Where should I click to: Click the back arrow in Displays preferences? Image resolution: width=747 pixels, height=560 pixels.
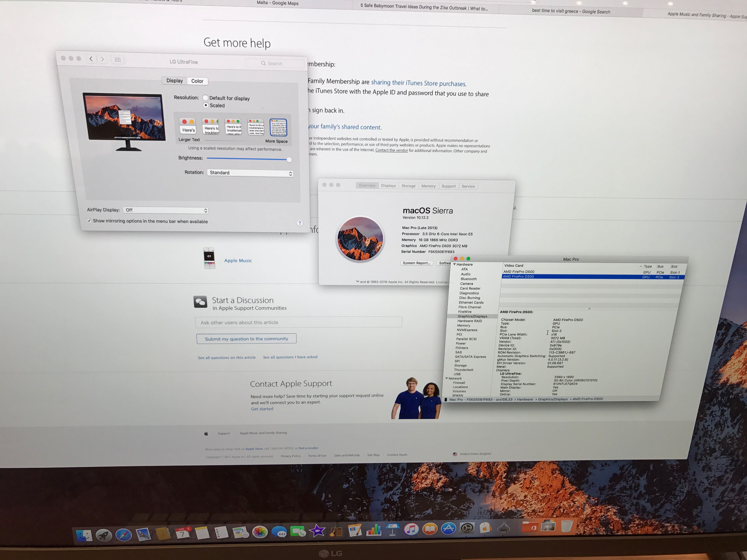pos(91,59)
